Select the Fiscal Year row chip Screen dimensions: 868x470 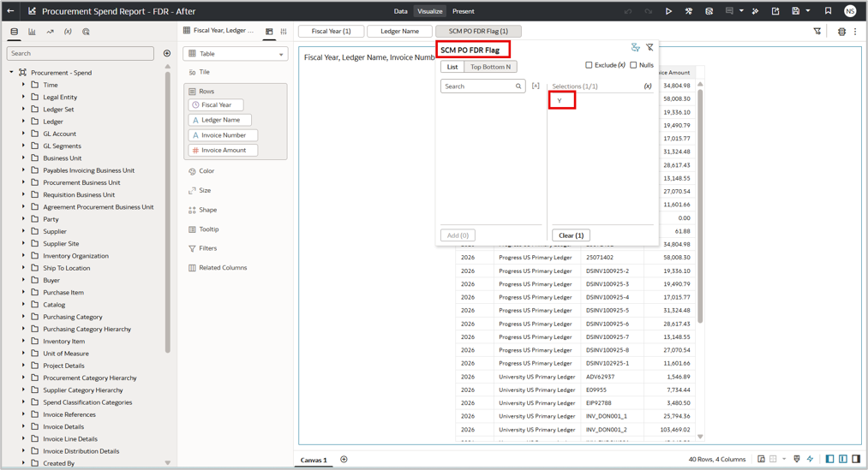tap(216, 105)
